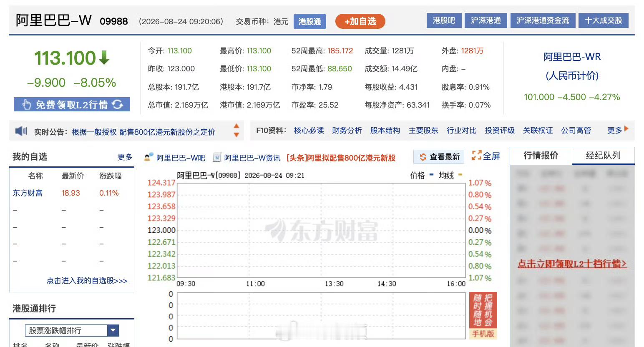Click the 十大成交股 button
644x347 pixels.
pyautogui.click(x=604, y=20)
